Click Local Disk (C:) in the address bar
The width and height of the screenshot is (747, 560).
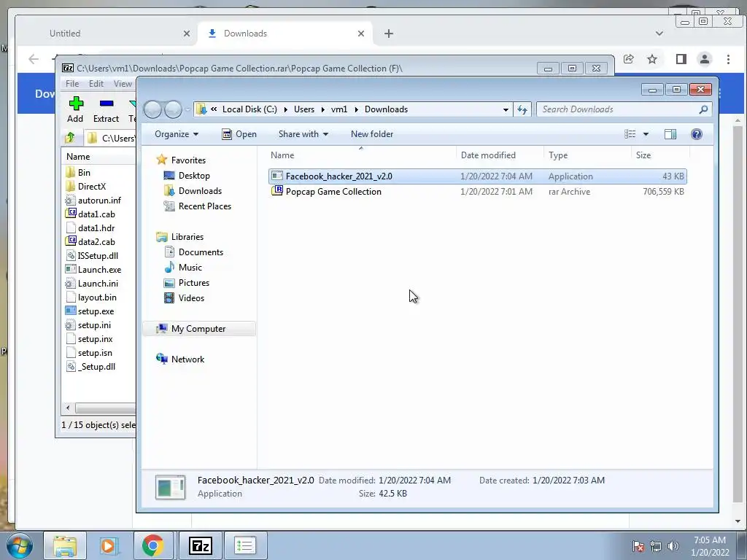tap(249, 109)
